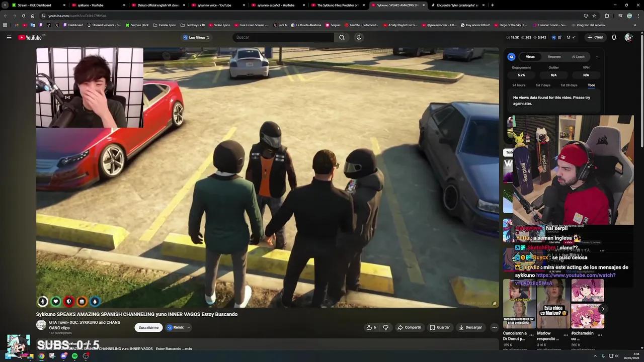Viewport: 644px width, 362px height.
Task: Go to the YouTube home logo
Action: (31, 37)
